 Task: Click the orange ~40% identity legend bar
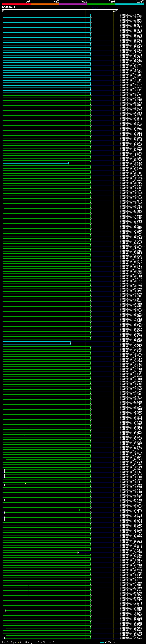click(45, 4)
